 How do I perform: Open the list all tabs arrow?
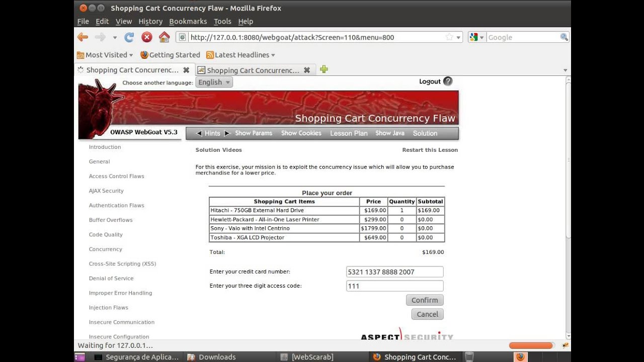pyautogui.click(x=565, y=70)
